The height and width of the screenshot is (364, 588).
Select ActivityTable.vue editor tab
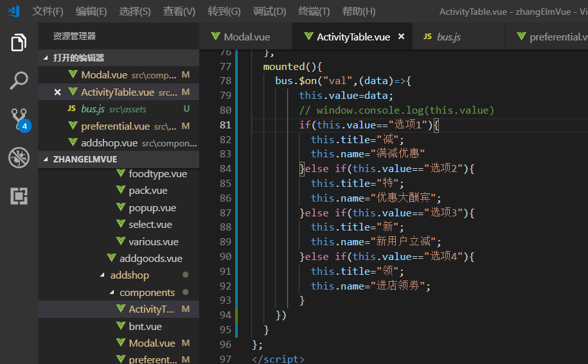(x=352, y=37)
